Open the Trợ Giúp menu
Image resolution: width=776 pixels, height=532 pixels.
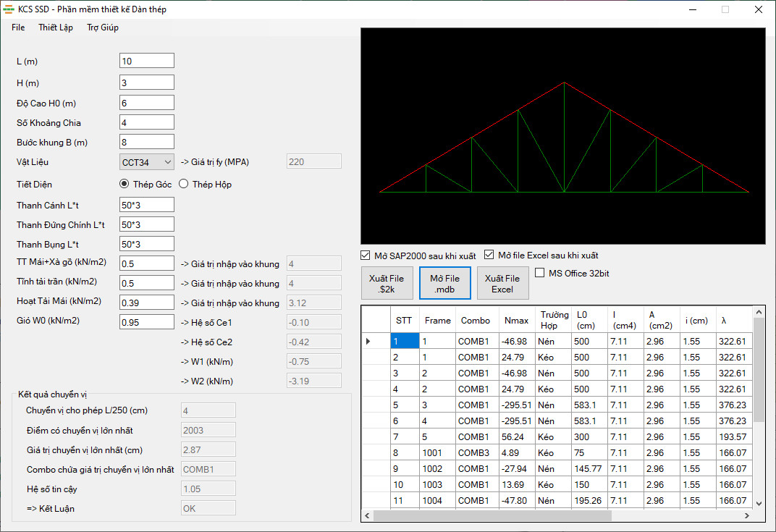[103, 28]
